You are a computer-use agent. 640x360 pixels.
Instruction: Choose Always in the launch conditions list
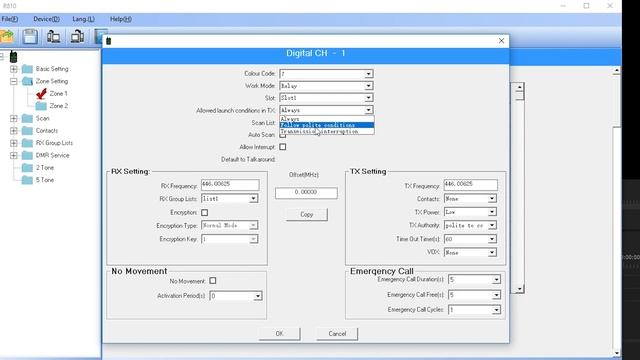click(327, 119)
